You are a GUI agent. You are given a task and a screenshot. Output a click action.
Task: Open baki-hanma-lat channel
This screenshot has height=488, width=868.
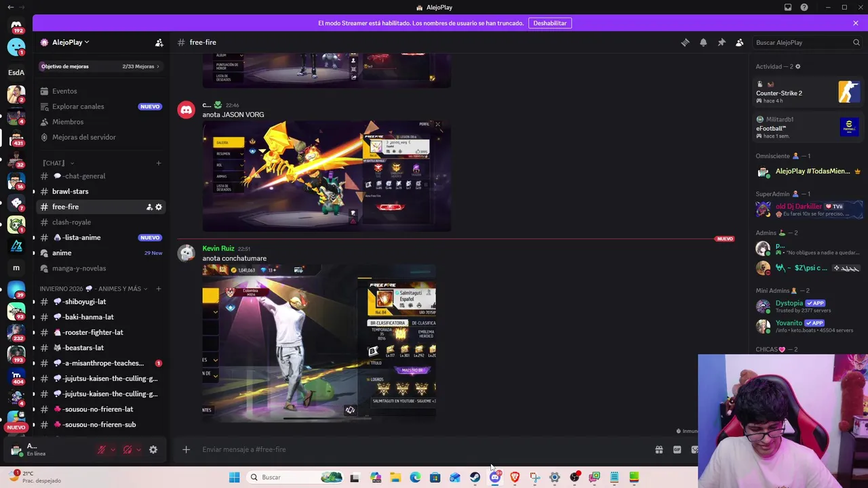point(100,317)
